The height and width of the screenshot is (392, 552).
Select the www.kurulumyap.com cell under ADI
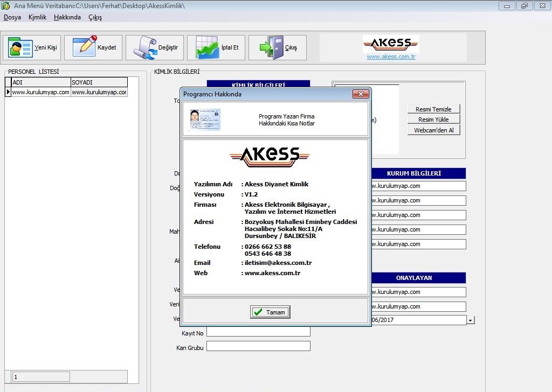click(41, 92)
